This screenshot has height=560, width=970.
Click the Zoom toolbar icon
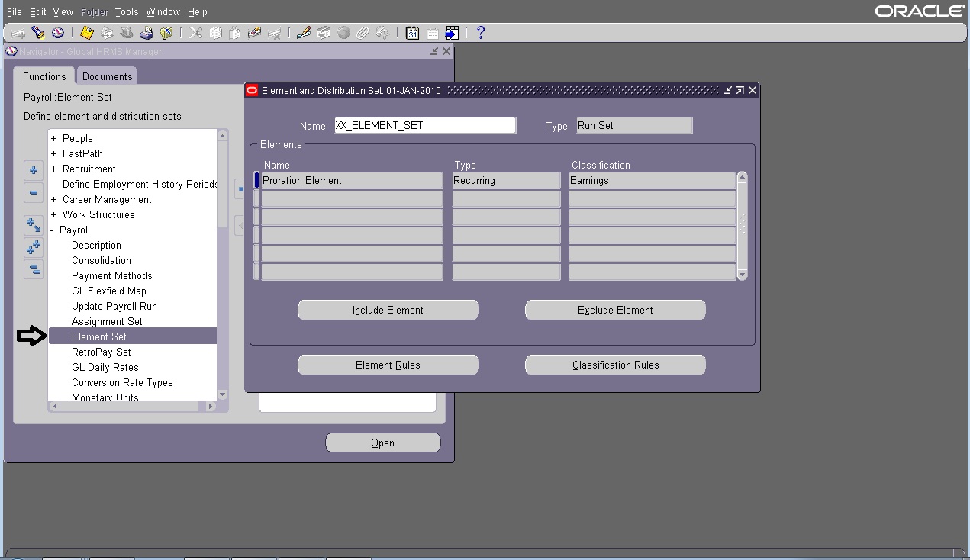pos(324,34)
